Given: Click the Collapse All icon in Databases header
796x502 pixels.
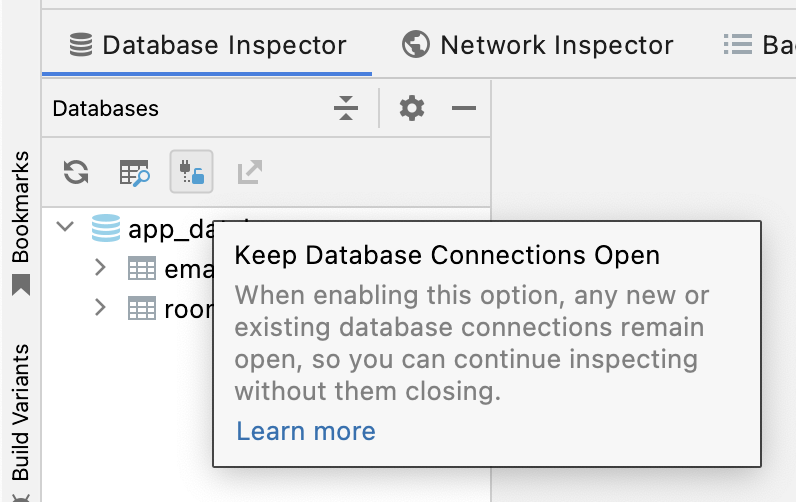Looking at the screenshot, I should pos(346,108).
